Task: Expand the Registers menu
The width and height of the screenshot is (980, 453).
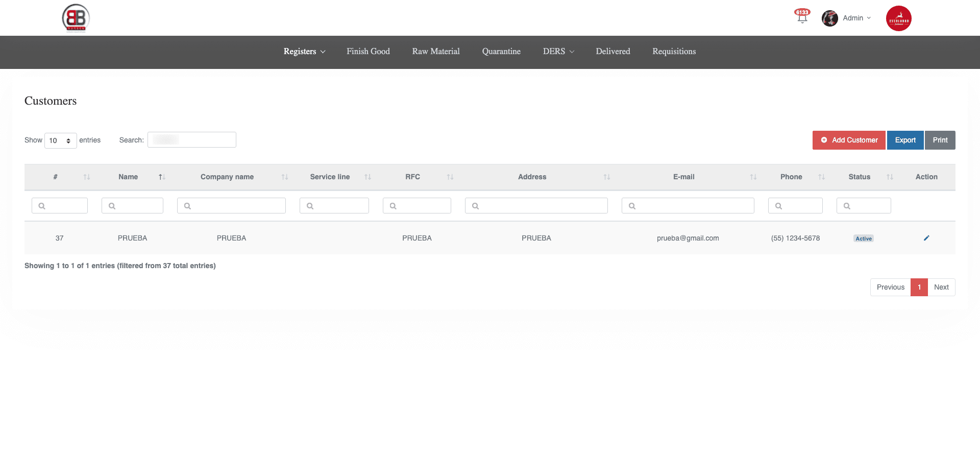Action: click(304, 52)
